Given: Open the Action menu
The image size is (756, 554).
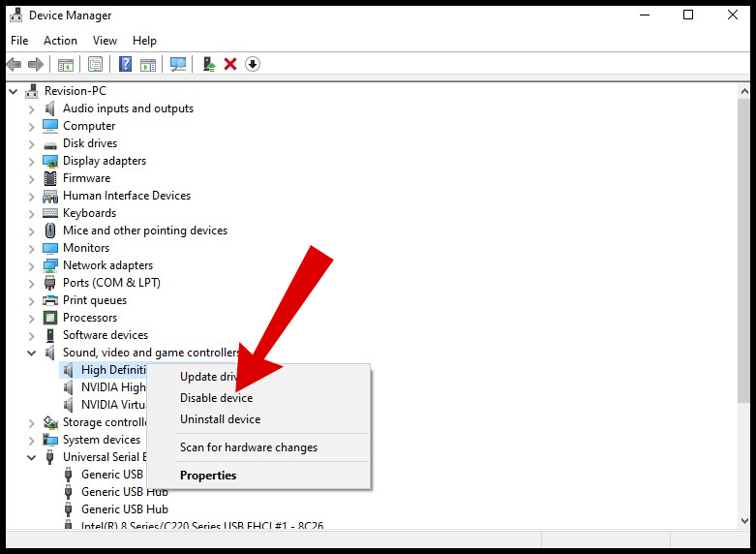Looking at the screenshot, I should 60,41.
